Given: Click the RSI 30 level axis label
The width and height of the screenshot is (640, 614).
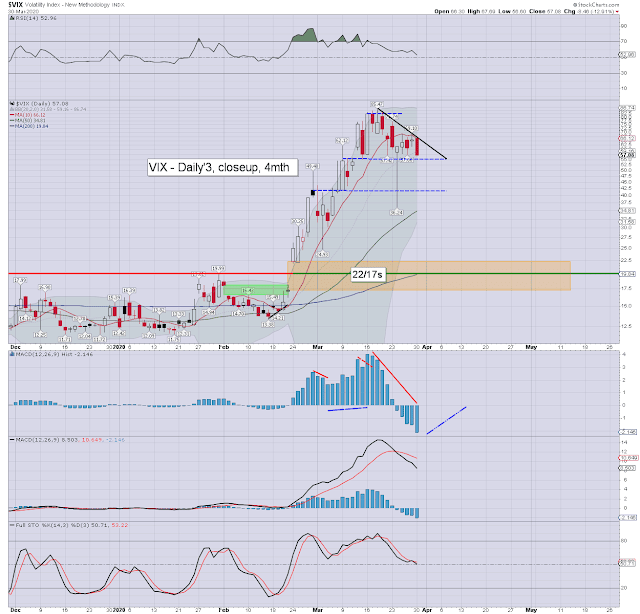Looking at the screenshot, I should [624, 73].
